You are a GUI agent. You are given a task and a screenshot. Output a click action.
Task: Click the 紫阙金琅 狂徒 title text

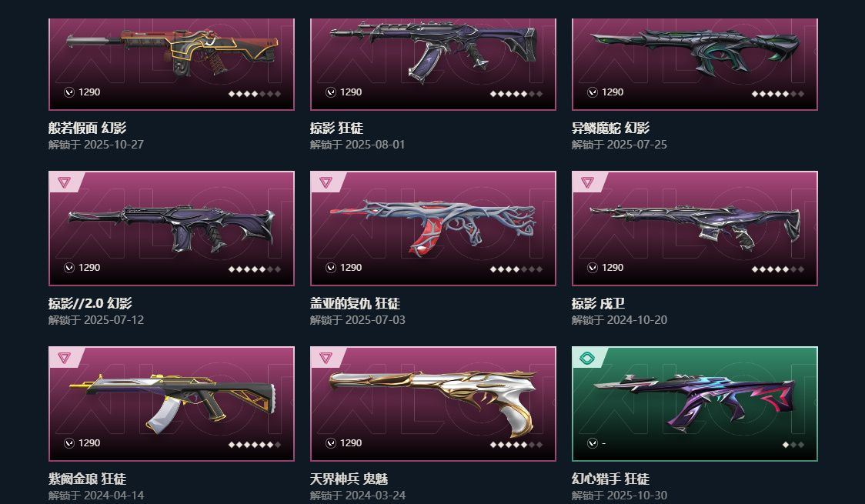point(87,479)
